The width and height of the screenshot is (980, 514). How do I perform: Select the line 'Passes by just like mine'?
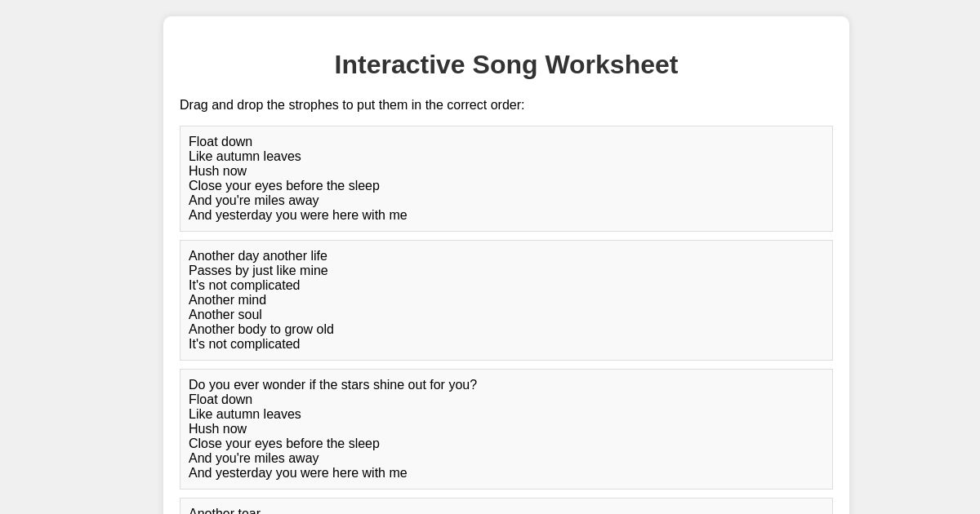257,270
